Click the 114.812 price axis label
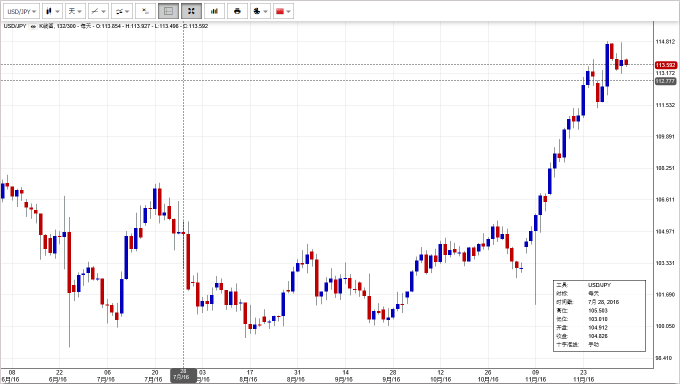The image size is (680, 384). 665,42
